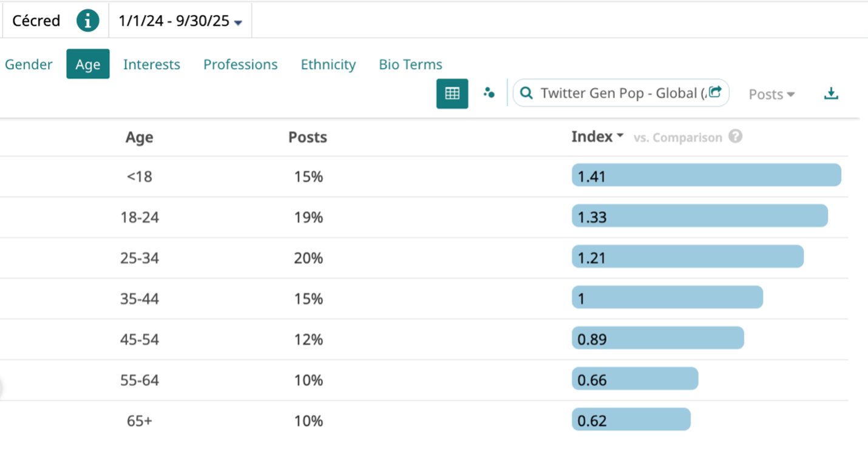Switch to table view
Screen dimensions: 868x452
pos(452,93)
